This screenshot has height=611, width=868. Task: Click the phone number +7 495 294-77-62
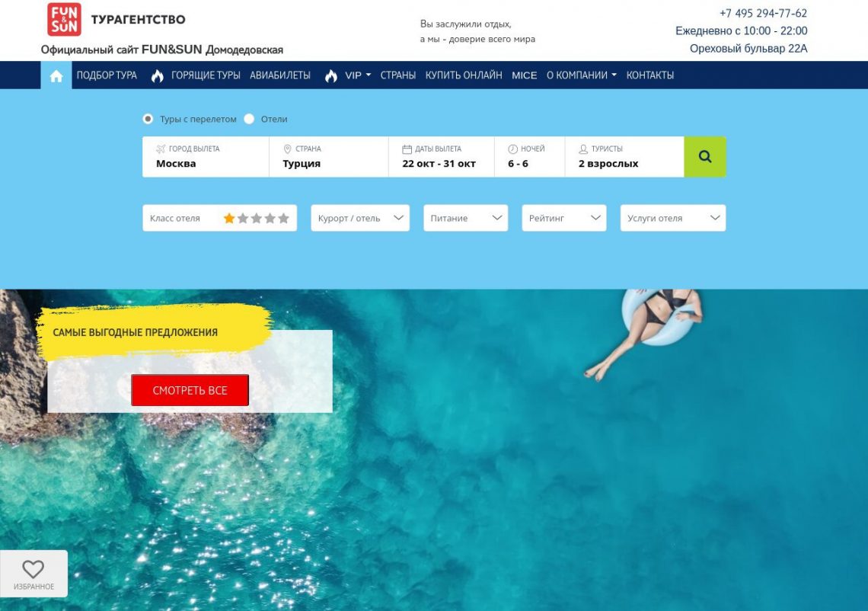[x=763, y=13]
